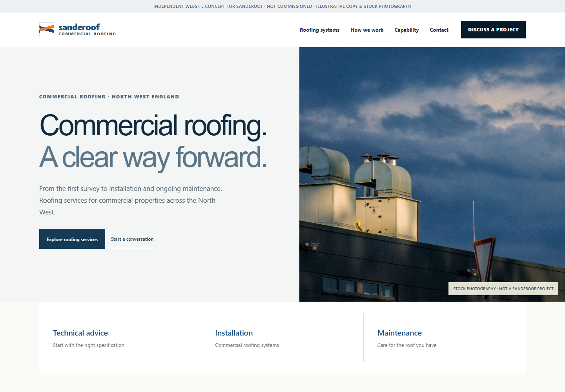Click the 'From the first survey' paragraph

131,200
